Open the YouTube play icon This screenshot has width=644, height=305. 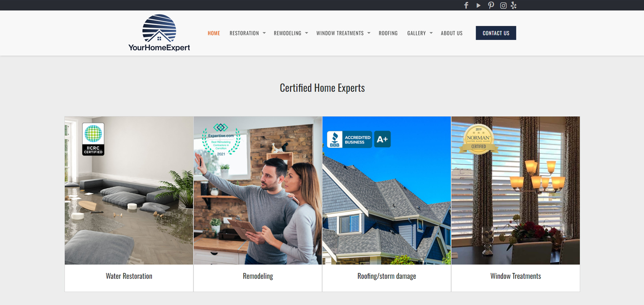478,5
